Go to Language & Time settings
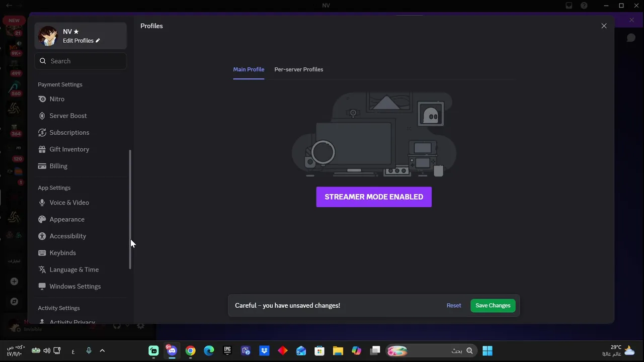Viewport: 644px width, 362px height. (80, 269)
